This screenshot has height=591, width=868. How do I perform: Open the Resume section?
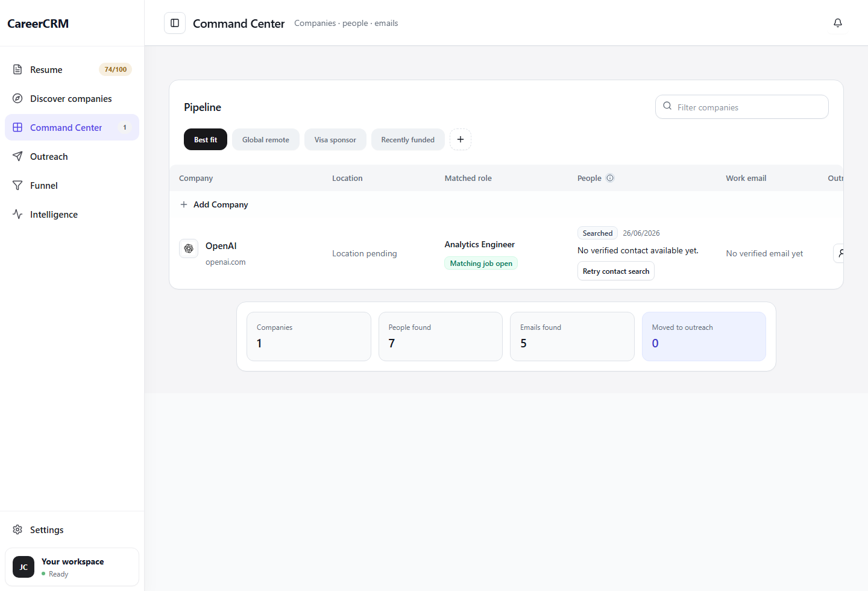pyautogui.click(x=72, y=69)
